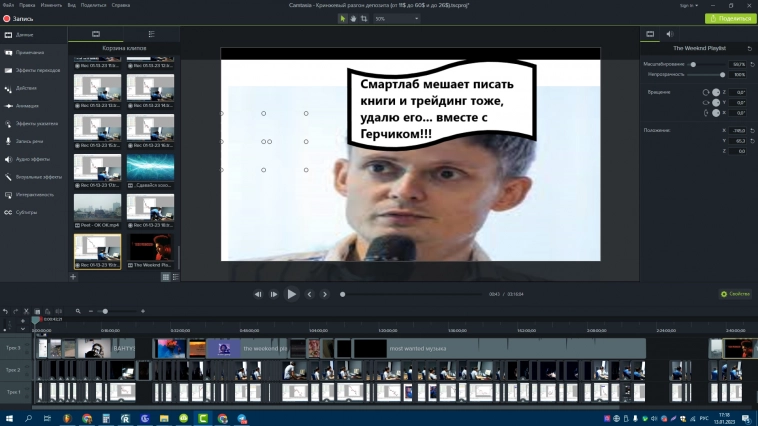Open the Данные media panel
Screen dimensions: 758x426
(x=34, y=35)
